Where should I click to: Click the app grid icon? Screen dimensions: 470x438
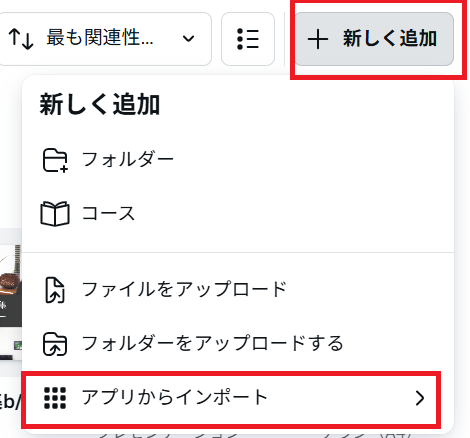[x=55, y=398]
